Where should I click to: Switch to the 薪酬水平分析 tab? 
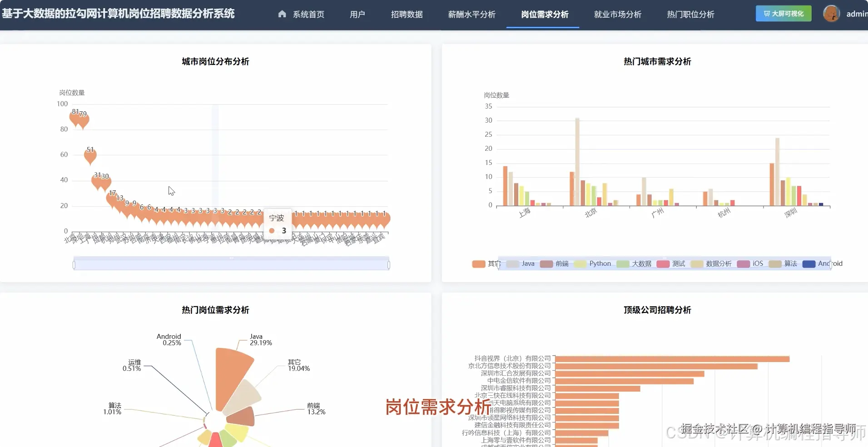[x=471, y=14]
